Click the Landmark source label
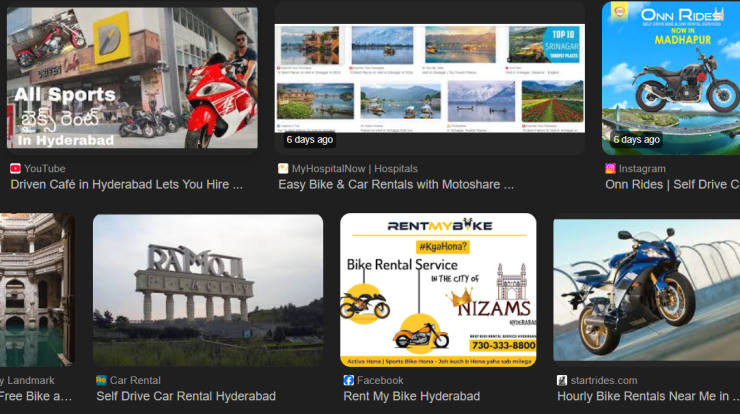This screenshot has width=740, height=414. click(27, 380)
